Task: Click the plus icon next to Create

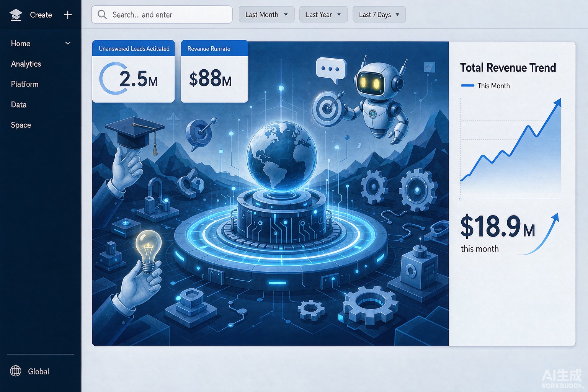Action: pos(68,15)
